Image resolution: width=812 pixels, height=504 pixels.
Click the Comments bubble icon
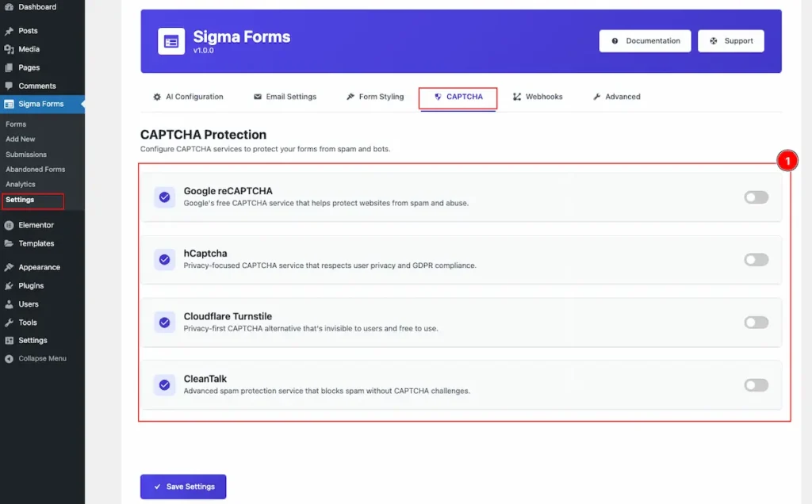coord(9,86)
